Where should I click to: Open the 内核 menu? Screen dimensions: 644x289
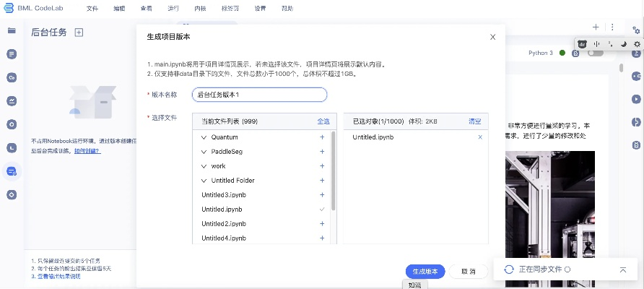coord(200,9)
